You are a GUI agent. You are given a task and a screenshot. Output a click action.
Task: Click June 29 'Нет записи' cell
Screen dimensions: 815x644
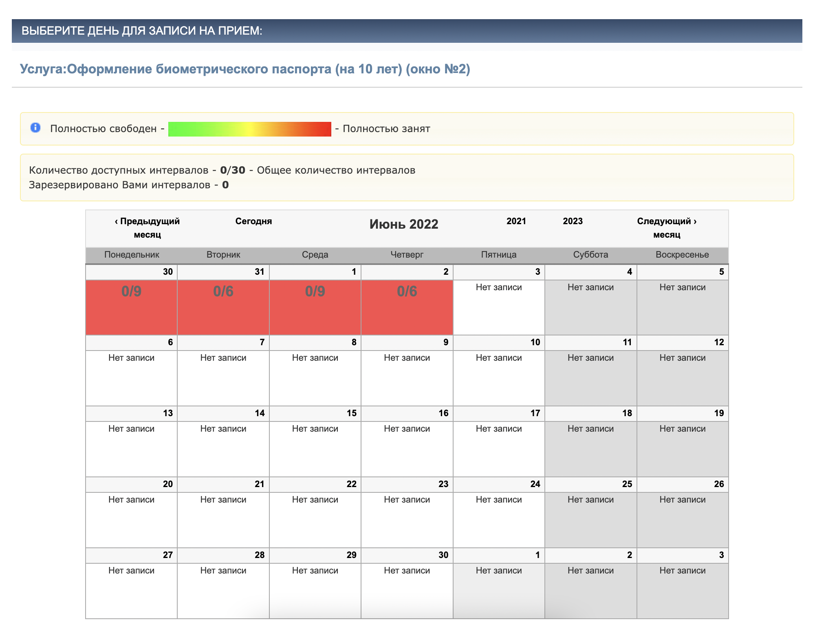pyautogui.click(x=315, y=591)
